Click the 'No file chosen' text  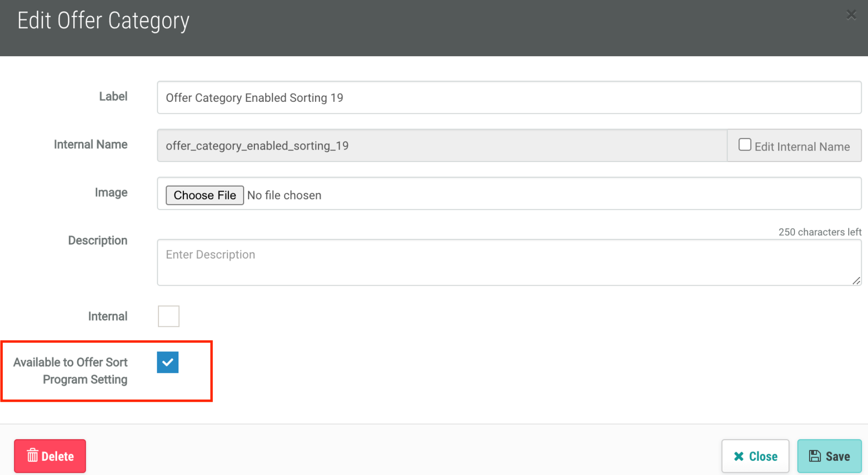click(x=284, y=196)
